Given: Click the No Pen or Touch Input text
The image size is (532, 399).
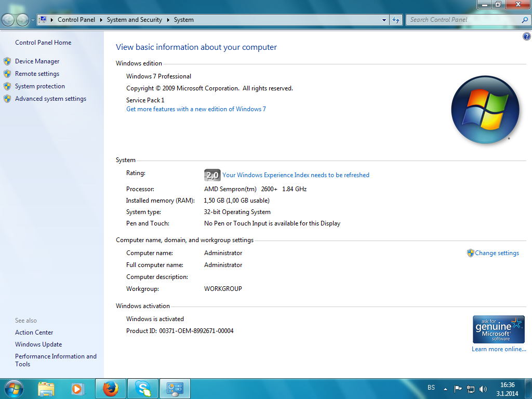Looking at the screenshot, I should coord(272,223).
